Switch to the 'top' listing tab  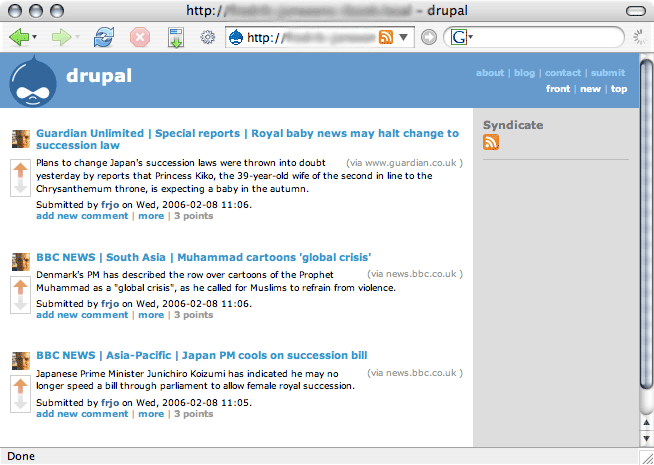click(x=619, y=89)
